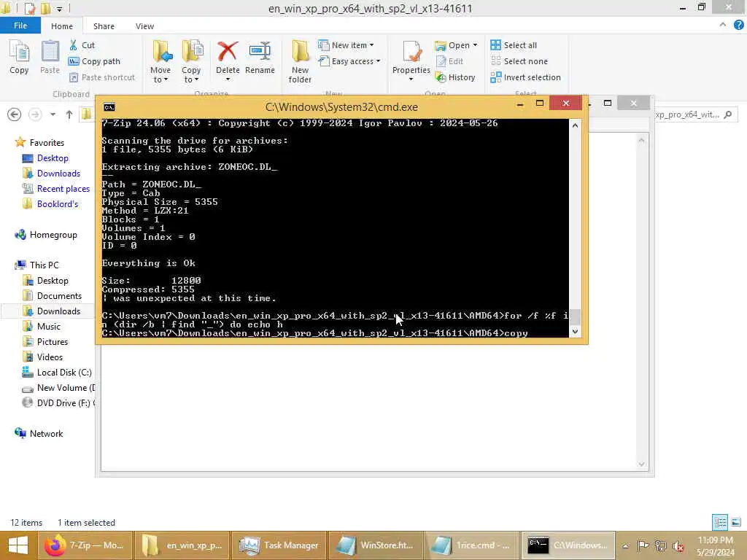
Task: Switch to the Details view icon in the status bar
Action: pos(720,522)
